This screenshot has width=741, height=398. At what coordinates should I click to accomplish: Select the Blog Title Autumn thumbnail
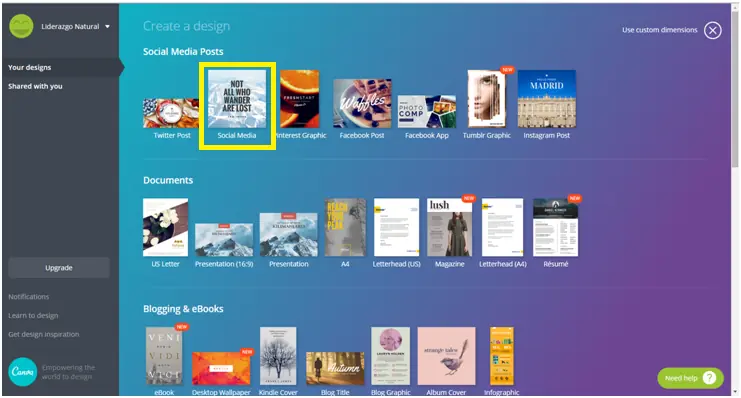click(x=335, y=368)
